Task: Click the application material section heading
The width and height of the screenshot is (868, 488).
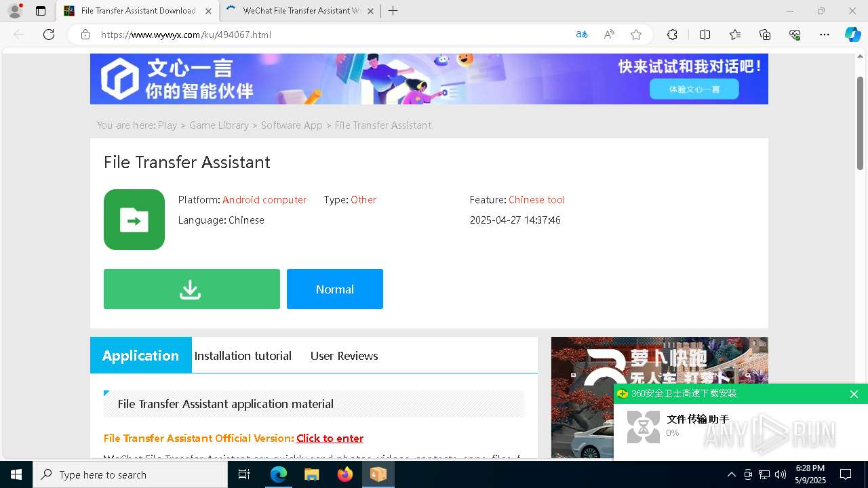Action: click(226, 404)
